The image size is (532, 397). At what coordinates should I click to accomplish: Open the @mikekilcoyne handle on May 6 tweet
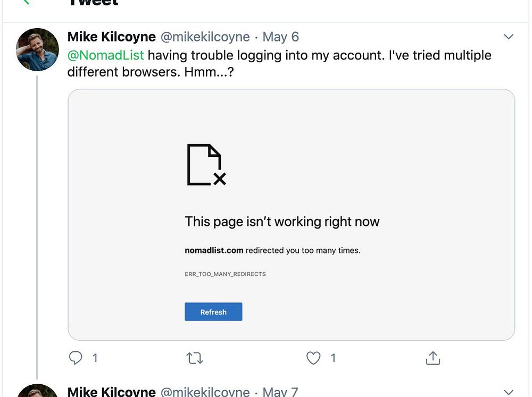point(205,37)
